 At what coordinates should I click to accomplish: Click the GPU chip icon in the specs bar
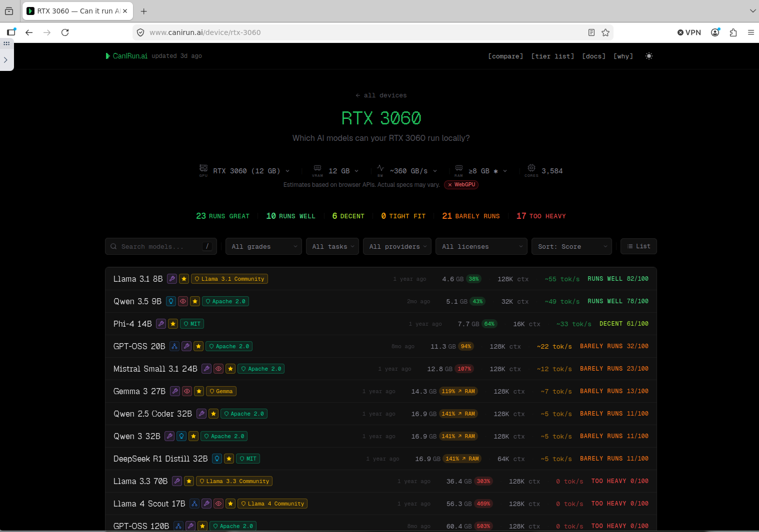[x=203, y=168]
